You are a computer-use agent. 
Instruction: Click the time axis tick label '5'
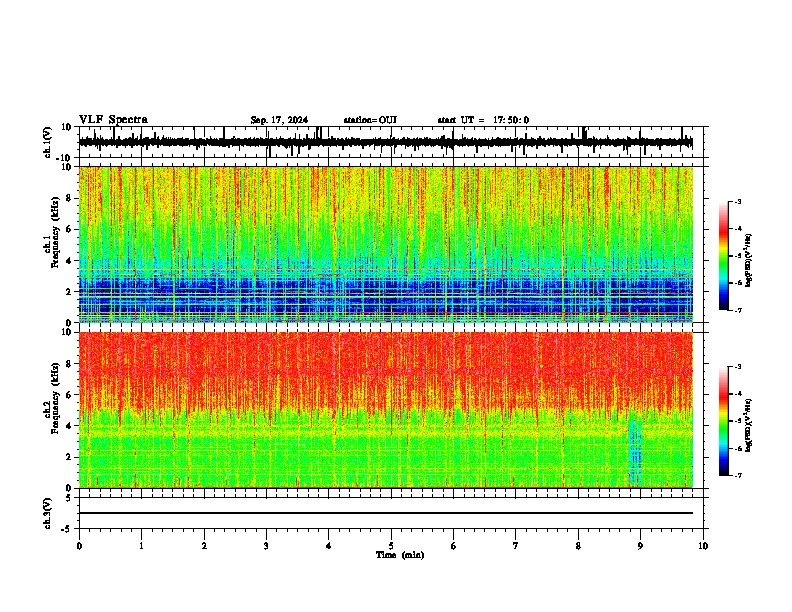[x=391, y=546]
